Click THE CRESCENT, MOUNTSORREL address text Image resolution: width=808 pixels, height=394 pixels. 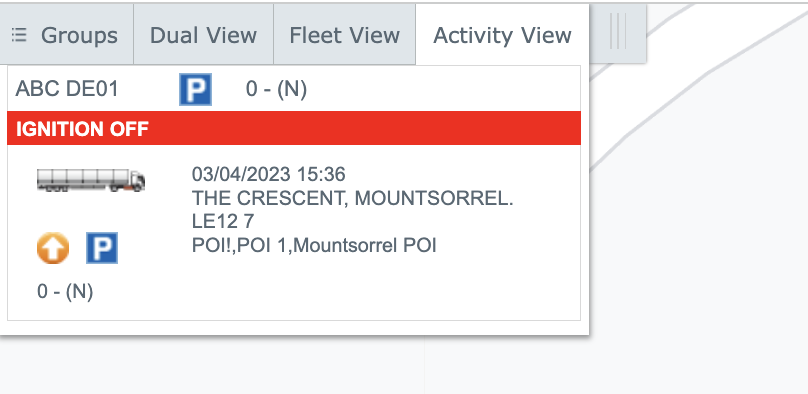click(352, 198)
